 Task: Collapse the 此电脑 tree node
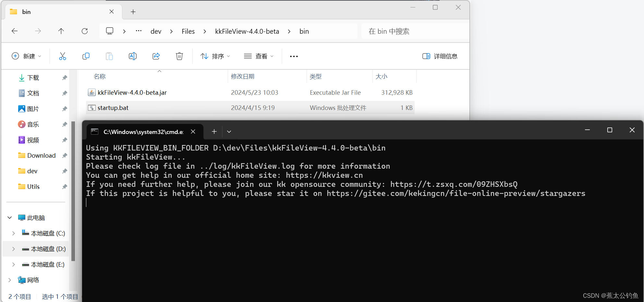coord(9,217)
